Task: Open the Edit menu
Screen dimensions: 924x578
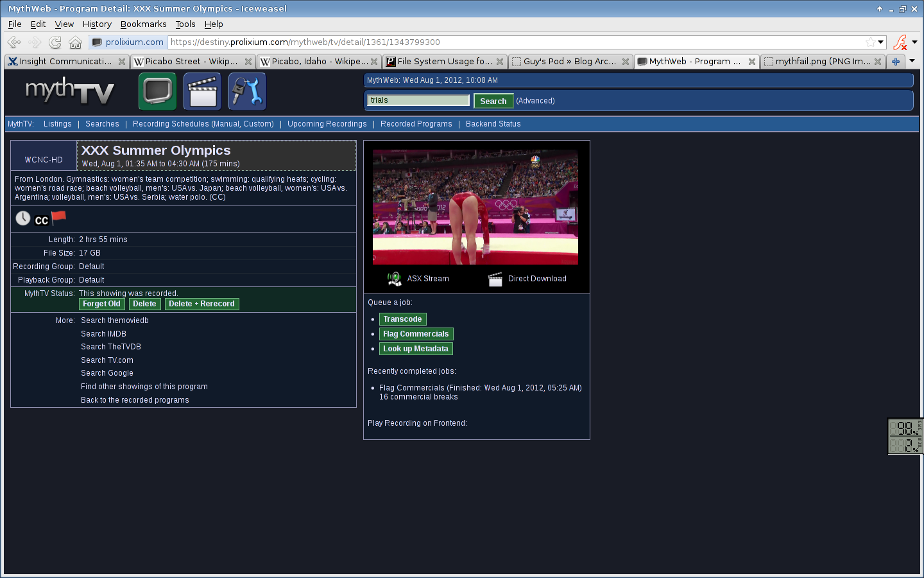Action: coord(38,24)
